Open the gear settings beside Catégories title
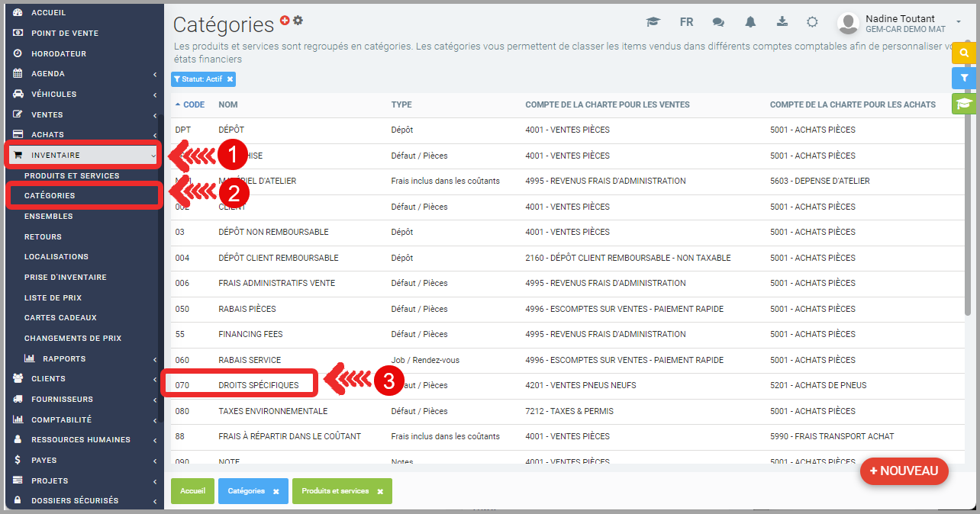 pos(298,21)
